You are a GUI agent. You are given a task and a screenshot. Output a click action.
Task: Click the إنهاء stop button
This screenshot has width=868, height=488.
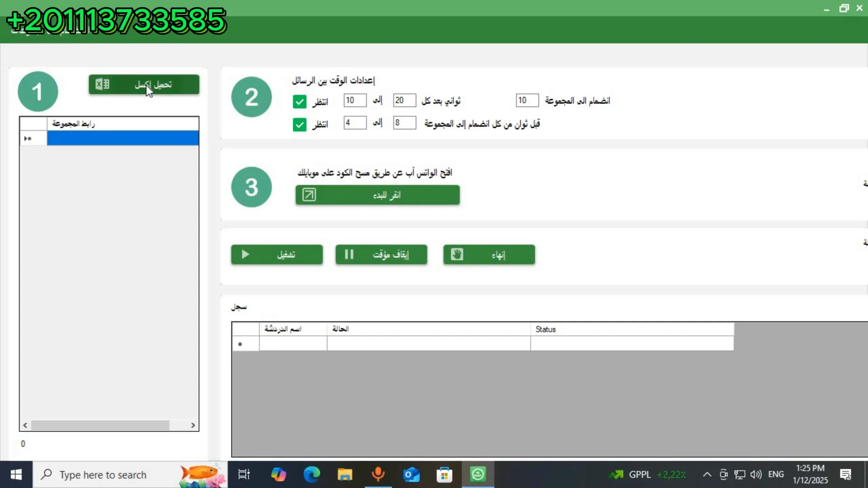pyautogui.click(x=489, y=254)
